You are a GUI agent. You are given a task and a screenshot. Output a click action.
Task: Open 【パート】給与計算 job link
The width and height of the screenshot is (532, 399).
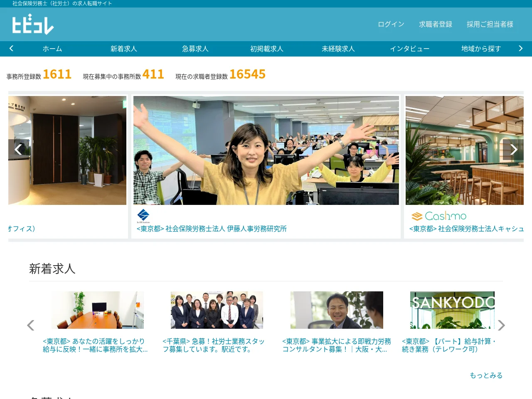click(449, 345)
